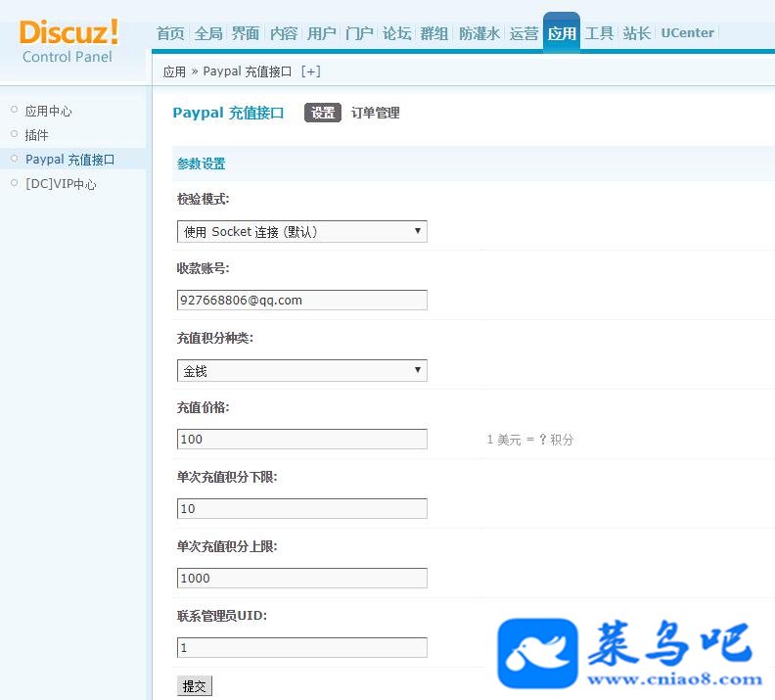Open the 全局 top menu
775x700 pixels.
[x=208, y=33]
